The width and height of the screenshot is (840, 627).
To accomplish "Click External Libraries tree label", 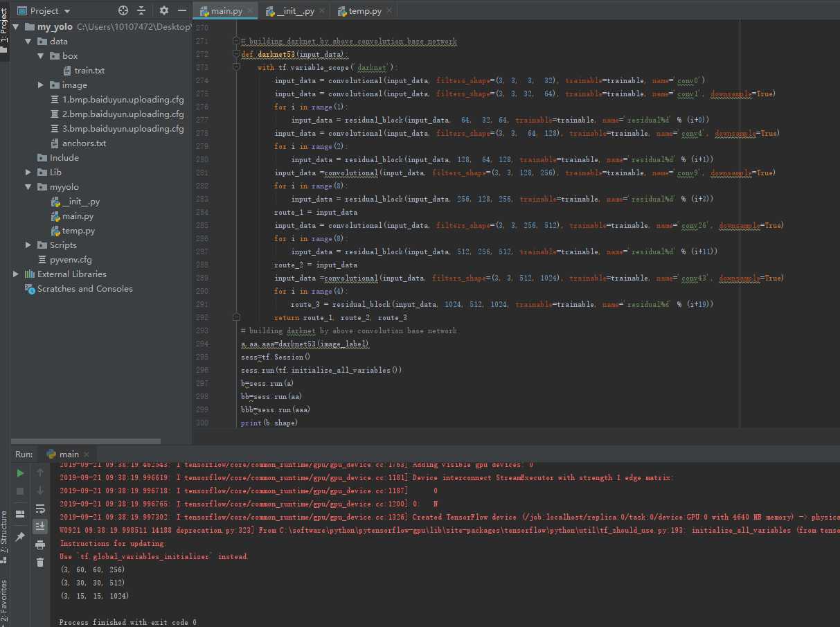I will tap(72, 274).
